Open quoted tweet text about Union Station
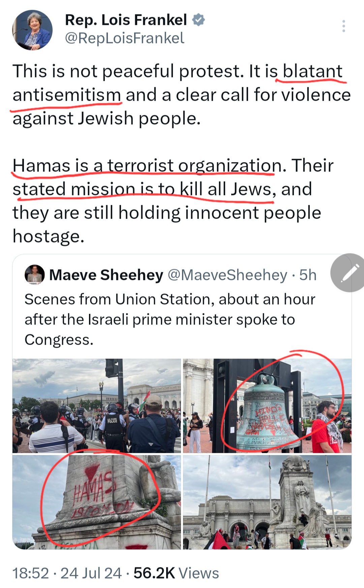 tap(170, 319)
